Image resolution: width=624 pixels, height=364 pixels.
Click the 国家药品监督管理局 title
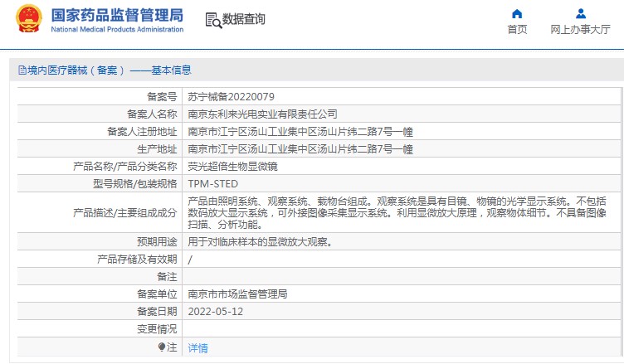117,15
